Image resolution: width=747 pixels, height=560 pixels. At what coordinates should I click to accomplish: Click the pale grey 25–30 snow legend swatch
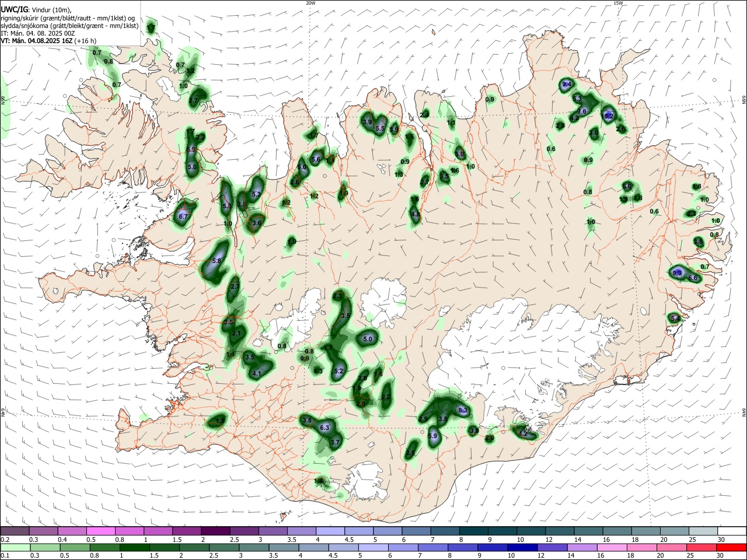tap(703, 531)
